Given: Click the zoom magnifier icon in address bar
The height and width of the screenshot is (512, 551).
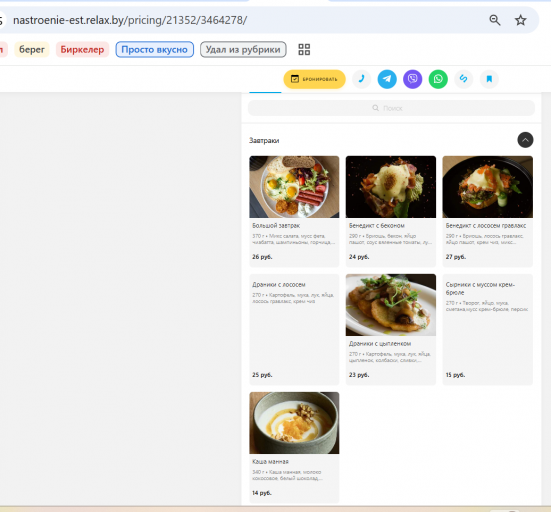Looking at the screenshot, I should 495,20.
